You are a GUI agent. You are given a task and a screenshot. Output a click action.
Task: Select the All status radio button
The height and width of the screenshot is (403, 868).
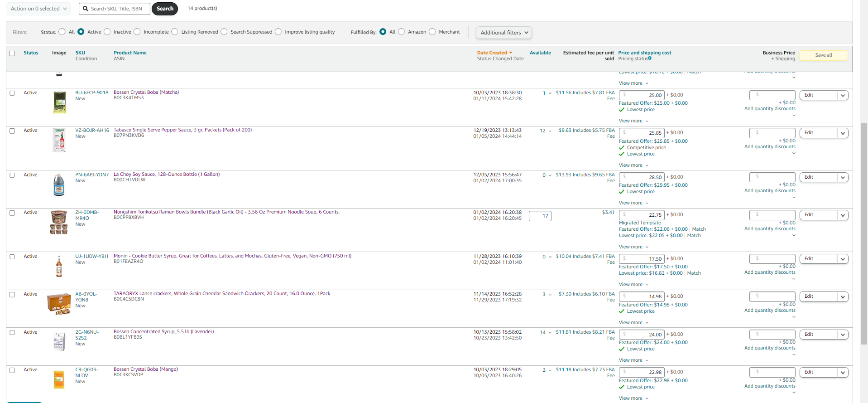click(62, 32)
